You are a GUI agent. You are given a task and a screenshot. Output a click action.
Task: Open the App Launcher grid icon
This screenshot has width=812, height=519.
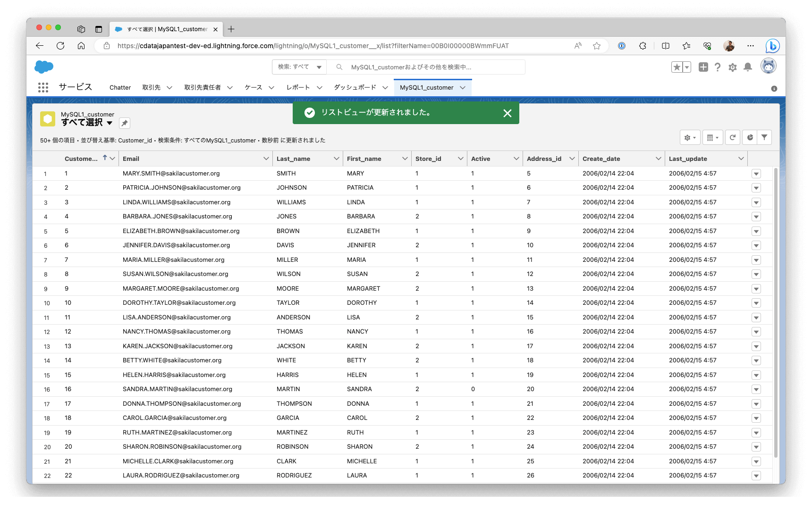(43, 87)
